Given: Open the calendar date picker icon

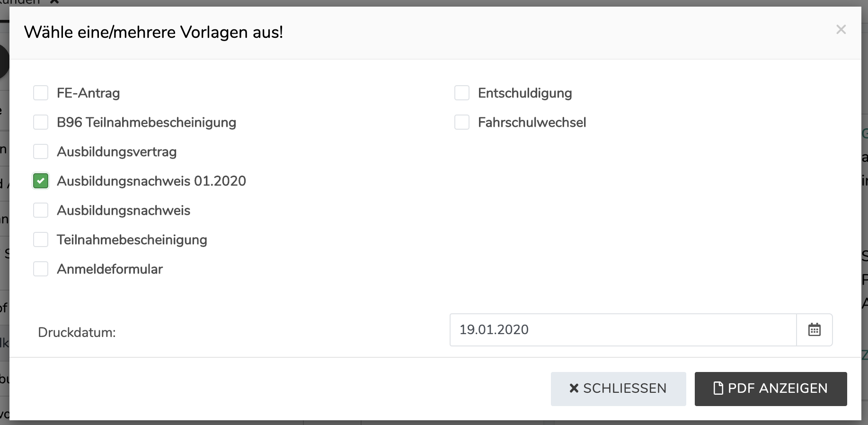Looking at the screenshot, I should (x=814, y=330).
